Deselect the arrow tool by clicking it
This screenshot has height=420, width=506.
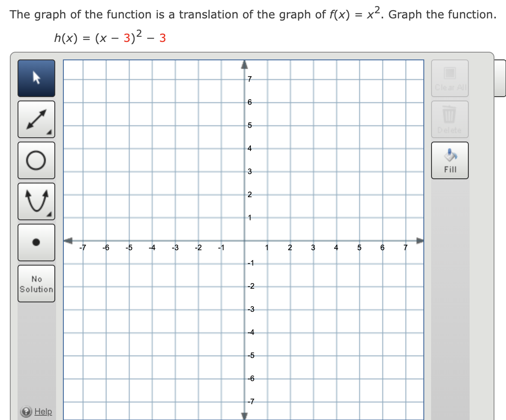pyautogui.click(x=36, y=78)
